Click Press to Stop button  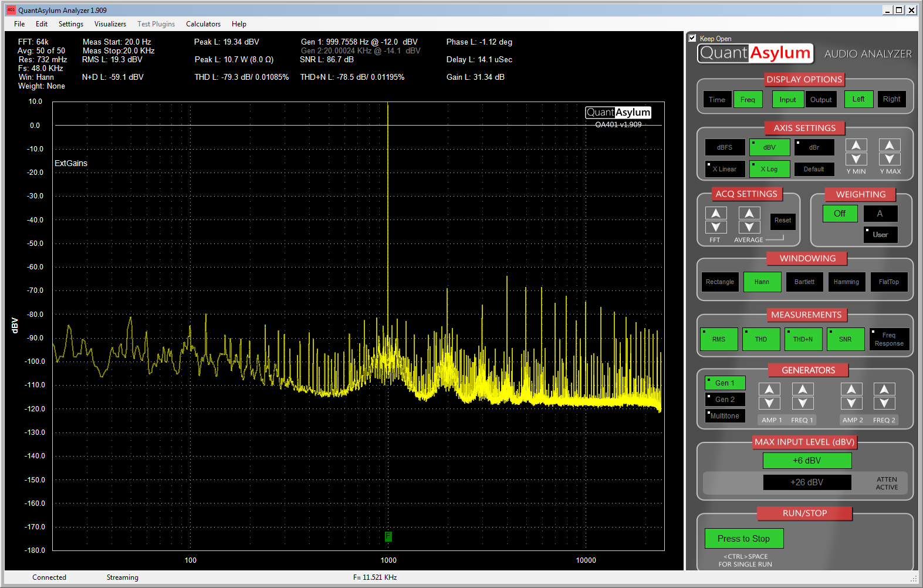pos(743,539)
